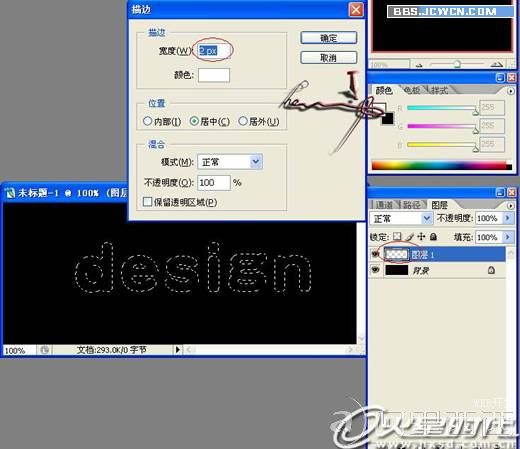Click the G value field showing 255
520x449 pixels.
tap(492, 125)
